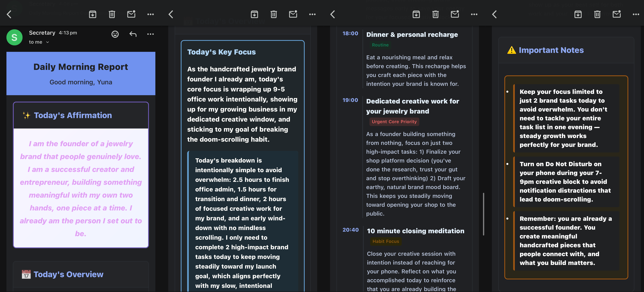The image size is (644, 292).
Task: Add an emoji reaction to Secretary's message
Action: (115, 34)
